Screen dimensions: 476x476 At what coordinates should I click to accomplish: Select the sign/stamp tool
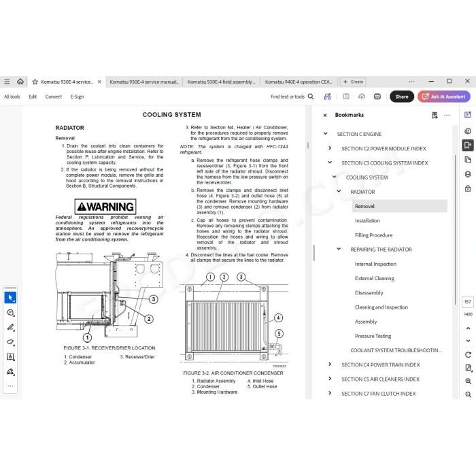[x=10, y=371]
